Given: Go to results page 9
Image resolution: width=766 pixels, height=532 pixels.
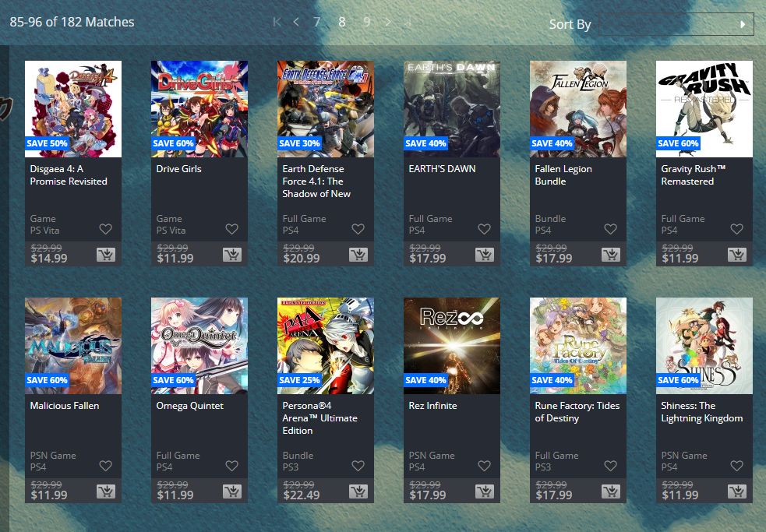Looking at the screenshot, I should coord(366,22).
